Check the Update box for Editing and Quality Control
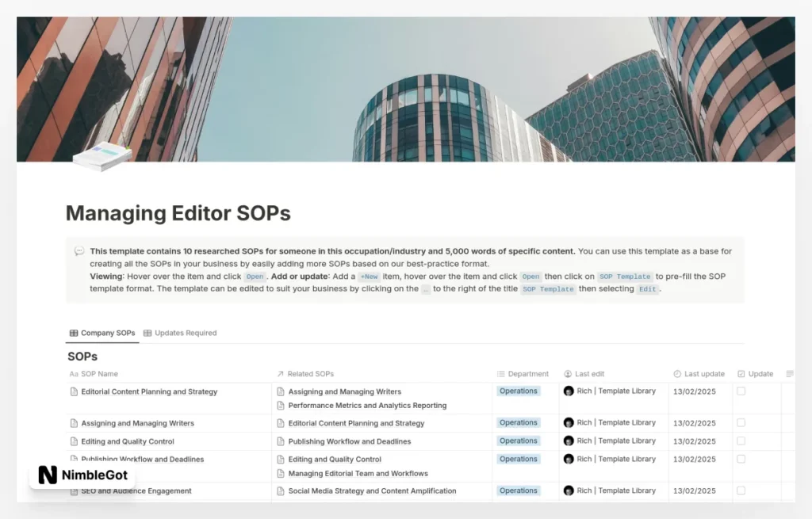Screen dimensions: 812x519 tap(741, 441)
